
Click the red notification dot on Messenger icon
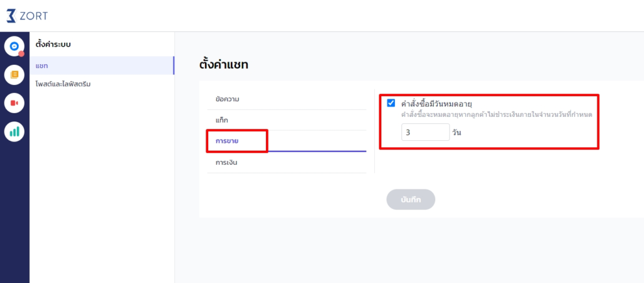[21, 53]
